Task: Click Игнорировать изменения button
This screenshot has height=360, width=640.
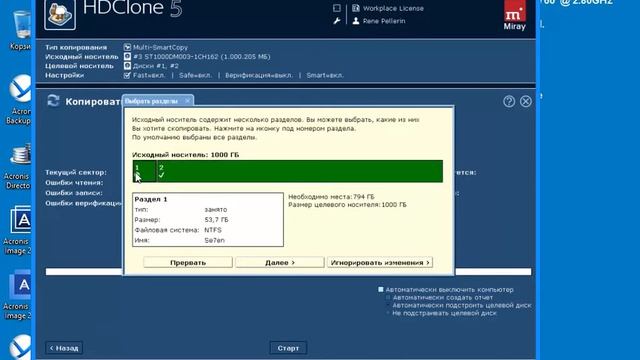Action: (380, 262)
